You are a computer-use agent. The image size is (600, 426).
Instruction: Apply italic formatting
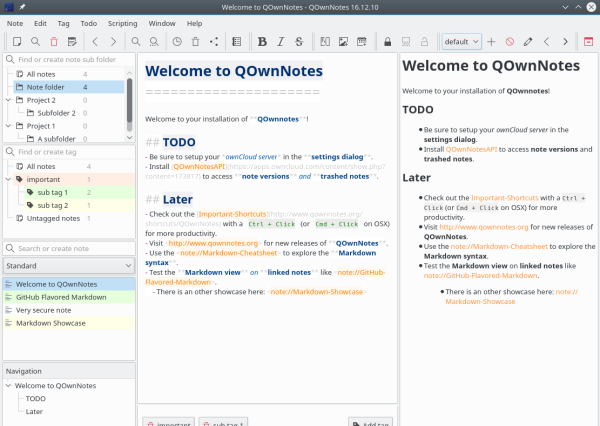(280, 41)
